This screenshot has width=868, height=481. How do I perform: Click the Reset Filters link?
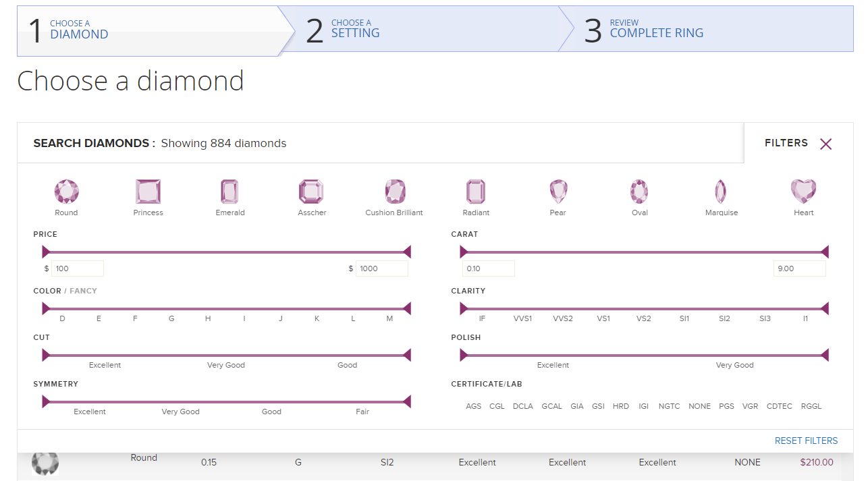tap(806, 441)
